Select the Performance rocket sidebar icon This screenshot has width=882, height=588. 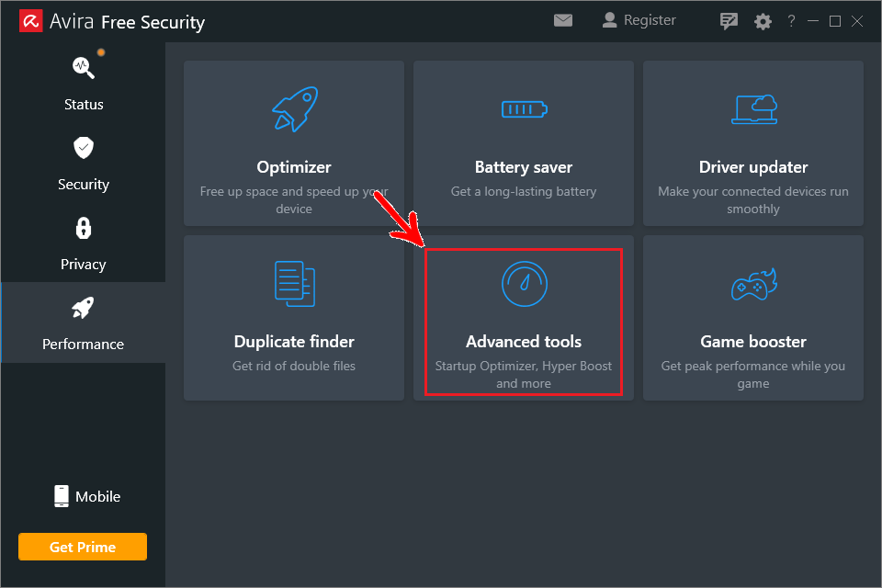click(x=83, y=308)
